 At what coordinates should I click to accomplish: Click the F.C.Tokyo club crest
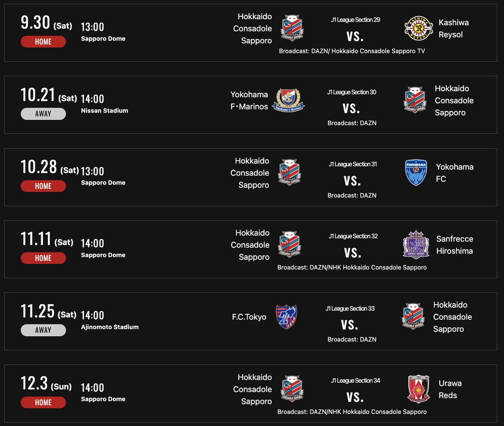286,317
